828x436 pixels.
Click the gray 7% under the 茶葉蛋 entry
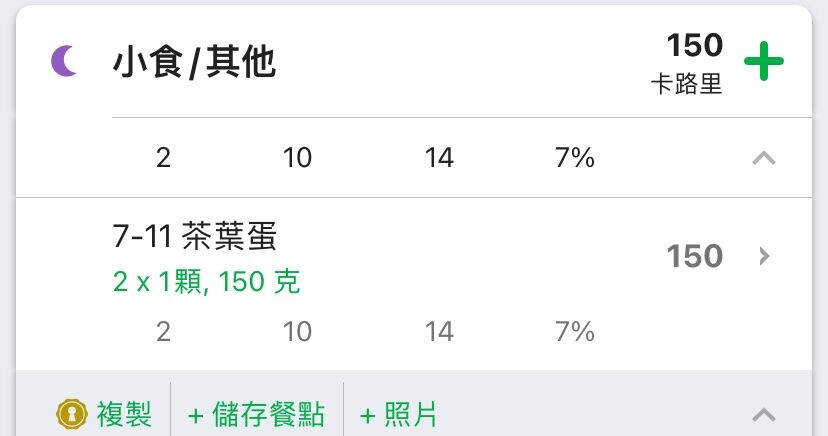coord(575,332)
